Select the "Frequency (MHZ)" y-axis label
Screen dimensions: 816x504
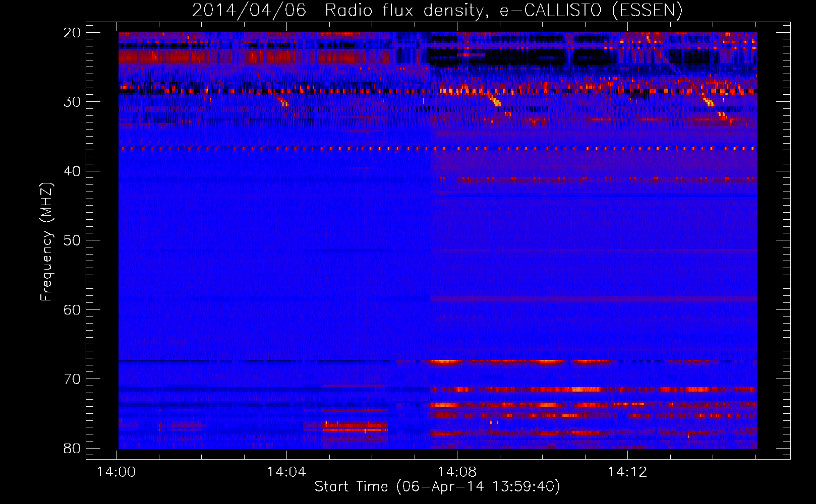(x=46, y=241)
